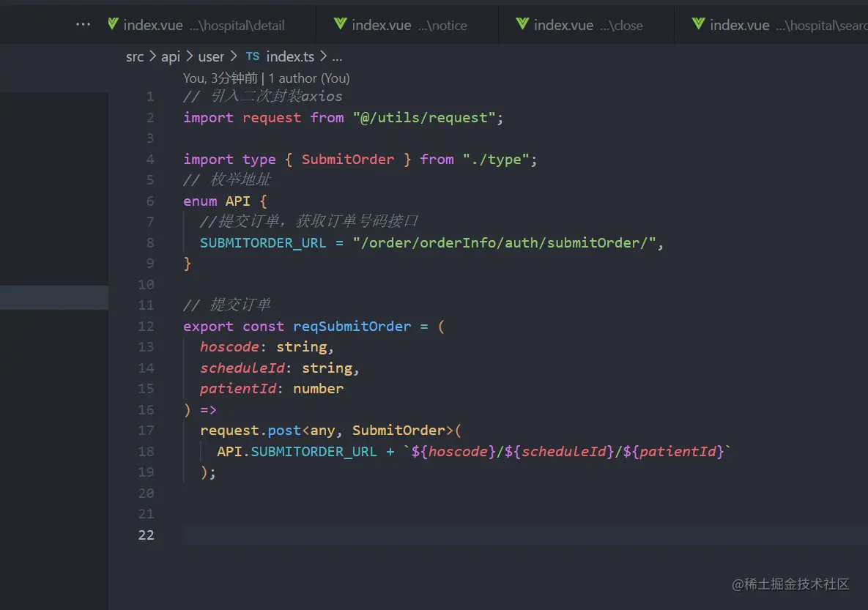Screen dimensions: 868x610
Task: Click the reqSubmitOrder function name
Action: pyautogui.click(x=352, y=327)
